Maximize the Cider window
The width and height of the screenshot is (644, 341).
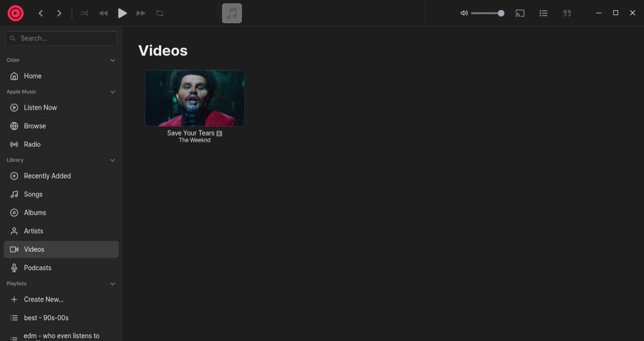616,13
